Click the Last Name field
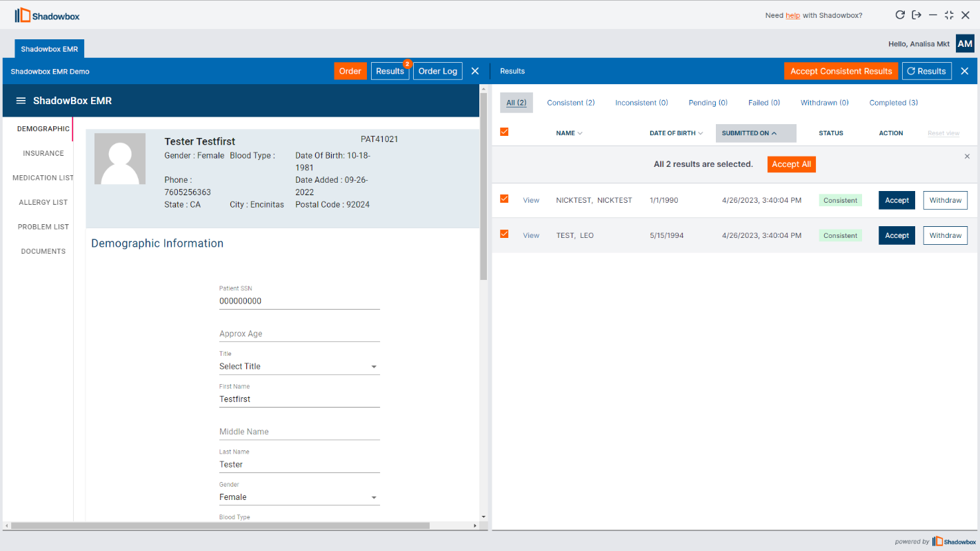Image resolution: width=980 pixels, height=551 pixels. (x=299, y=465)
